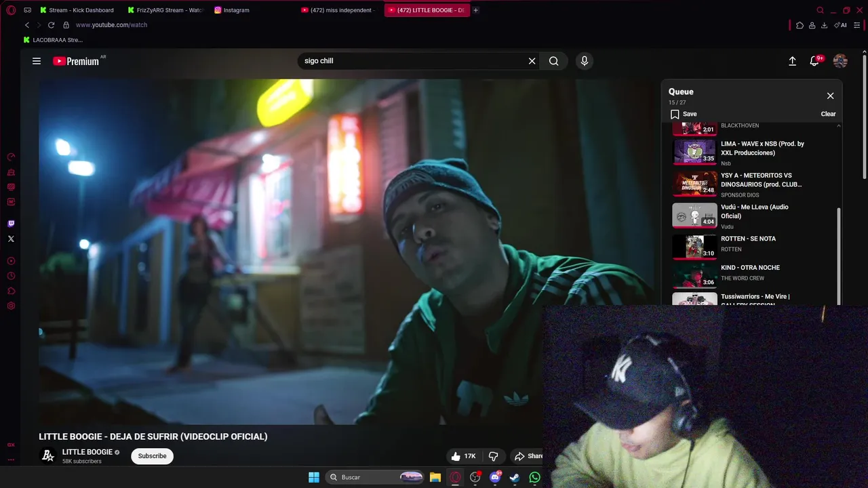868x488 pixels.
Task: Open sidebar settings gear icon
Action: [x=11, y=306]
